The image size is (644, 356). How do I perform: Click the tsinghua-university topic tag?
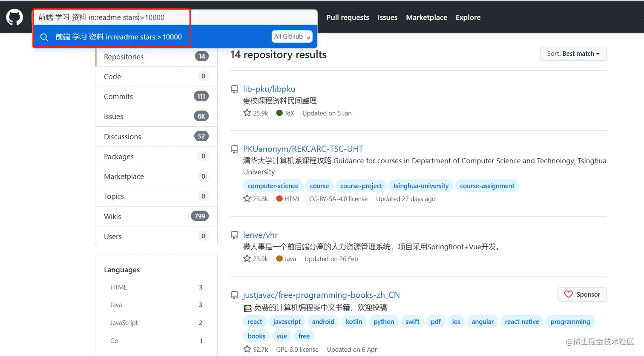point(421,186)
